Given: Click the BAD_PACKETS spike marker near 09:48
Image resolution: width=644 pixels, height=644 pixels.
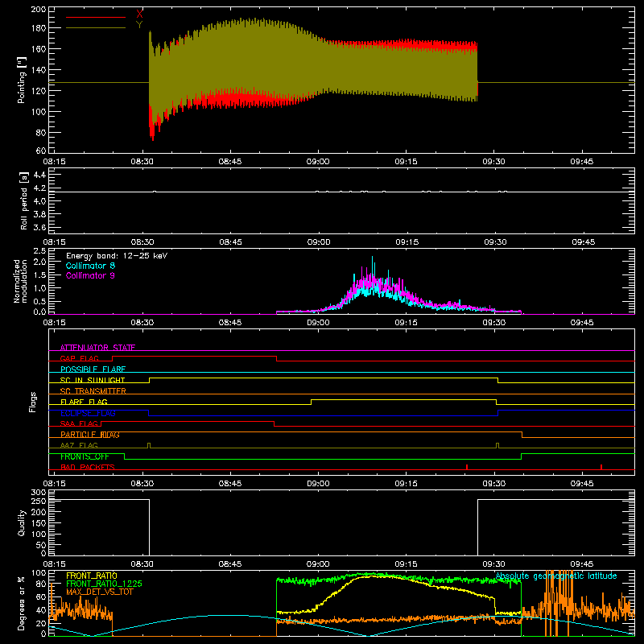Looking at the screenshot, I should click(601, 467).
